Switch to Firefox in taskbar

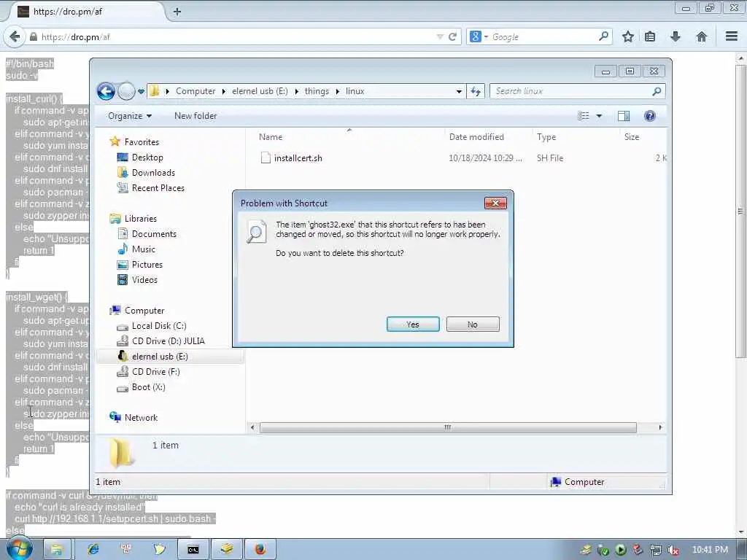click(x=260, y=549)
